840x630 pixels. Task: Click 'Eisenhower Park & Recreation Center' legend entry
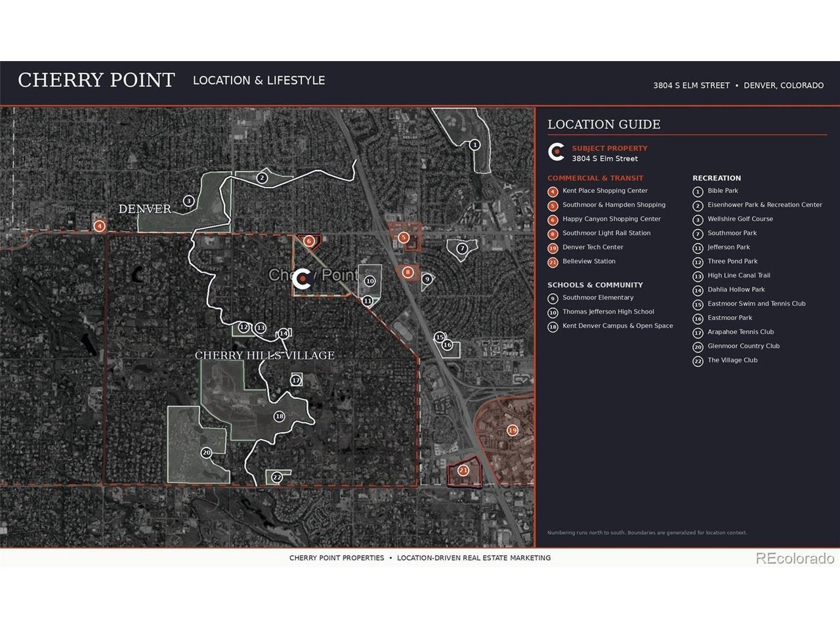click(765, 205)
